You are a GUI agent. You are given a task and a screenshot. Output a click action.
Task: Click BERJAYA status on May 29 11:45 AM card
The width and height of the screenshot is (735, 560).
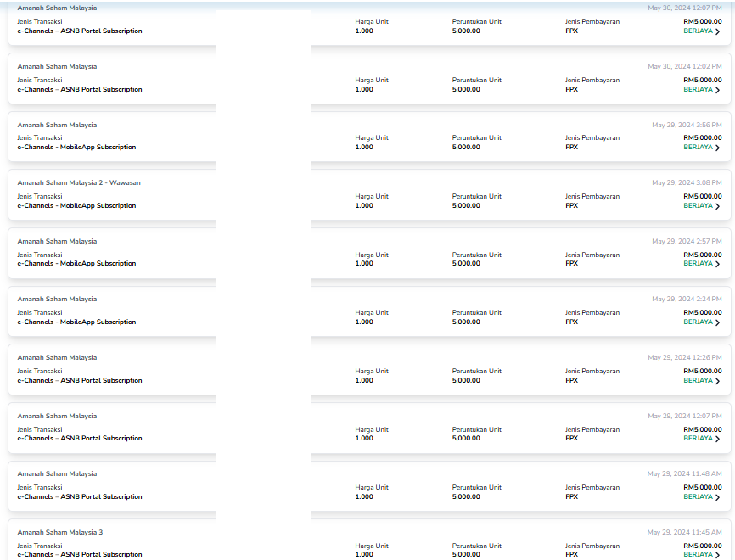click(698, 554)
